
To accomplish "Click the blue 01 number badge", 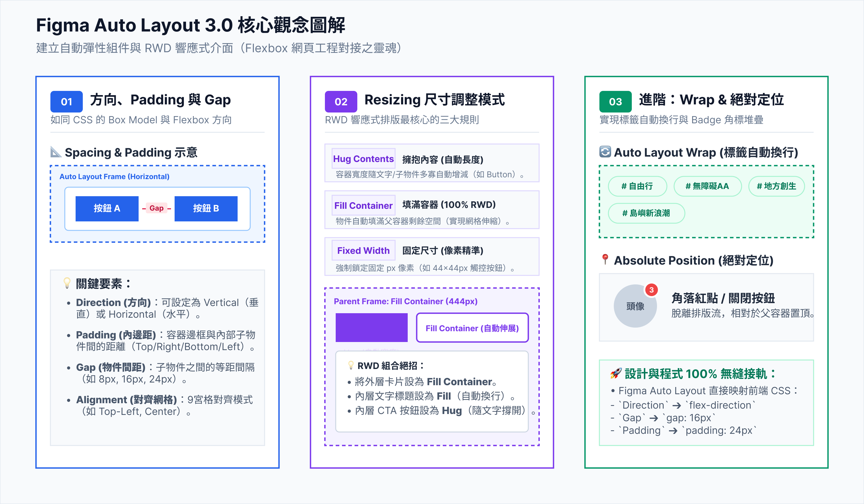I will click(x=67, y=101).
